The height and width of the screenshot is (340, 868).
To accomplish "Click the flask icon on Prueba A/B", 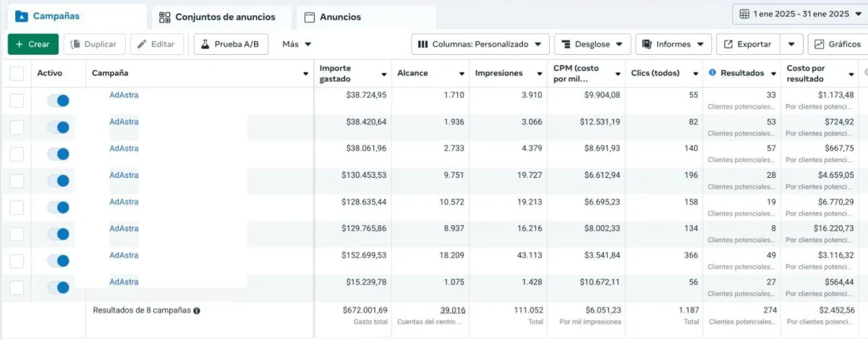I will [205, 44].
